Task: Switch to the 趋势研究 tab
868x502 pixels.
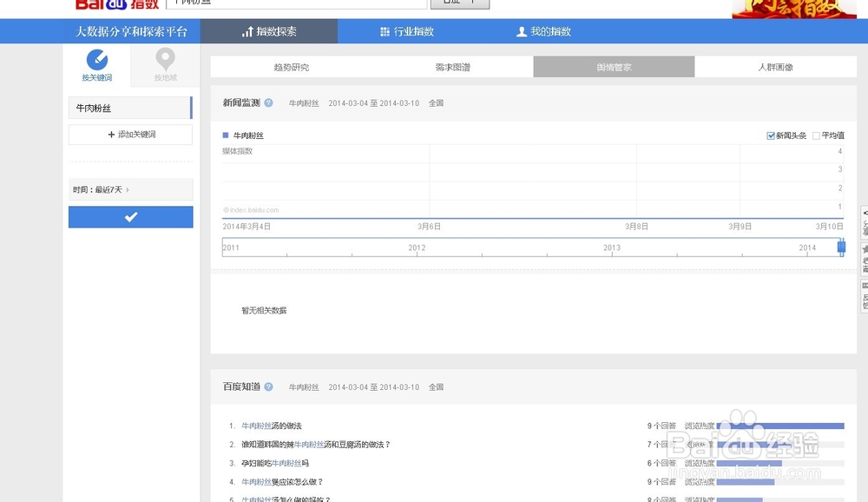Action: (291, 66)
